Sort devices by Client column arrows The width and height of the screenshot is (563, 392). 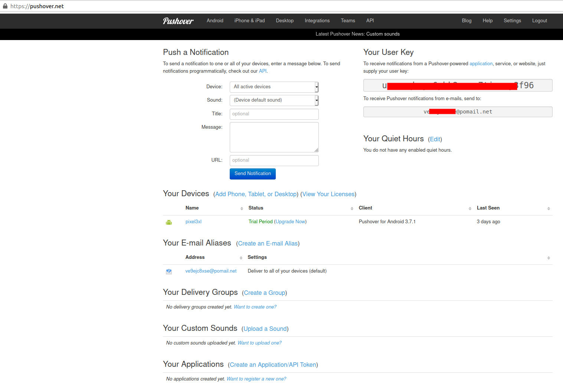pos(470,208)
